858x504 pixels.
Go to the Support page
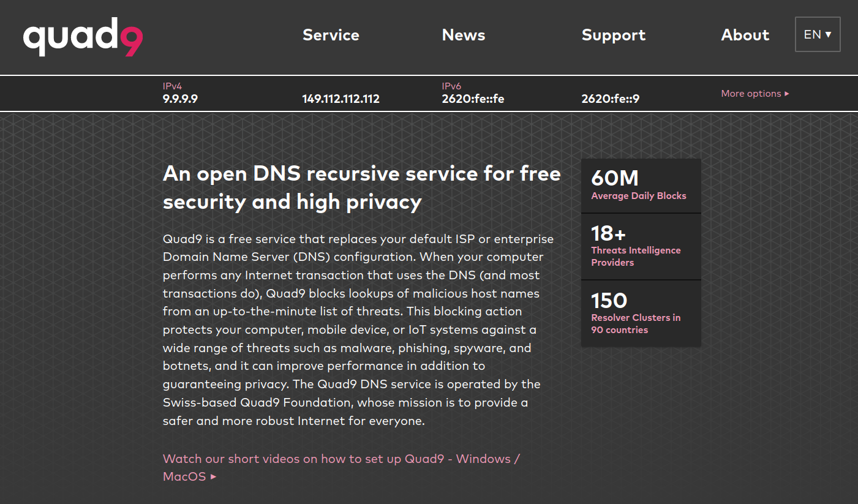tap(613, 35)
